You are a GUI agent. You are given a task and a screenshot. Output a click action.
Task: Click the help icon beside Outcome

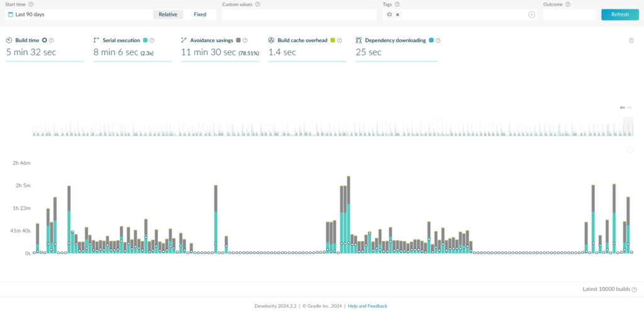coord(568,4)
